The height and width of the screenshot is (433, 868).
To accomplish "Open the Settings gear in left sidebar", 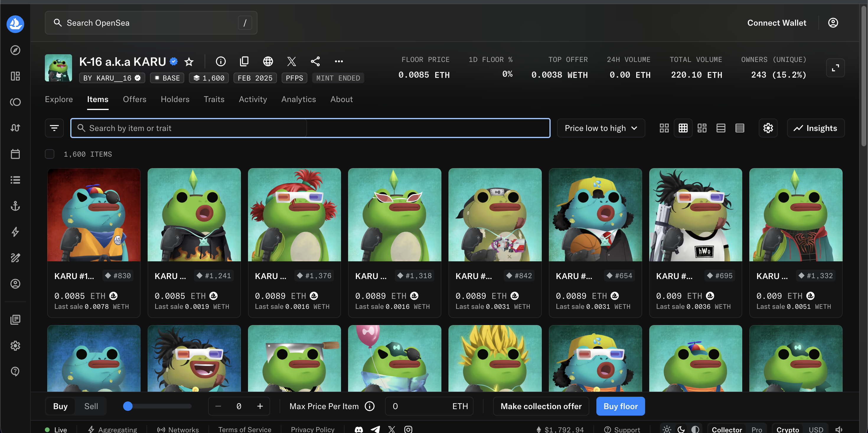I will tap(15, 345).
